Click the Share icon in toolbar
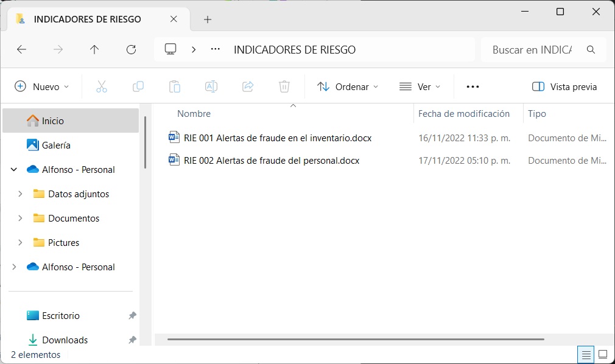This screenshot has width=615, height=364. (x=248, y=86)
